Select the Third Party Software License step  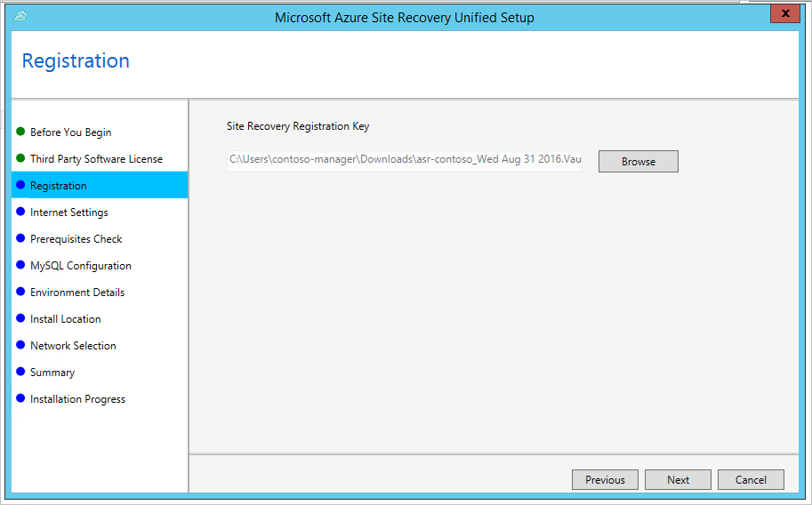[x=96, y=159]
